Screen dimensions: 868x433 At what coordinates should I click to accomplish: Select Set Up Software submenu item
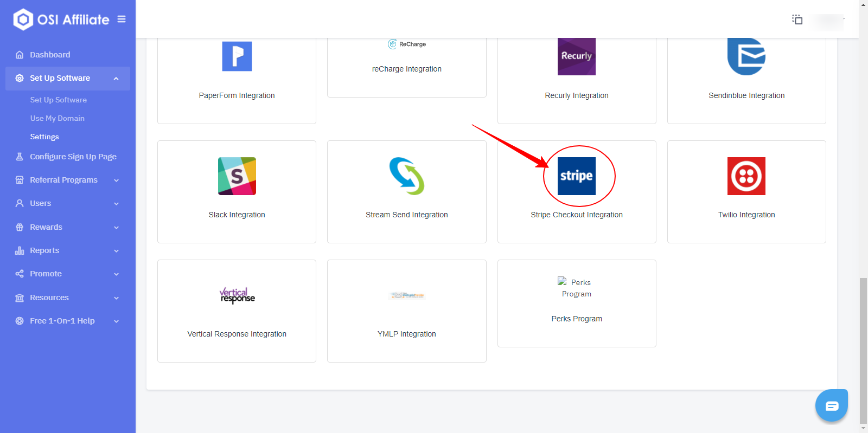pyautogui.click(x=59, y=100)
